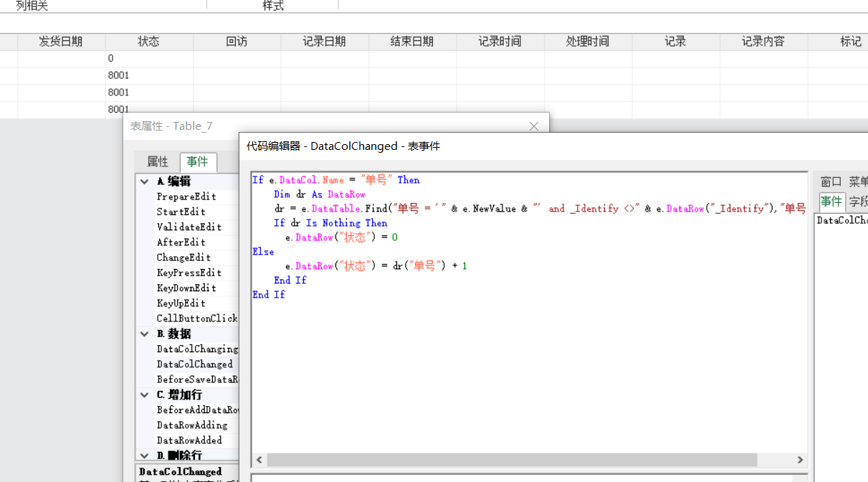
Task: Open the 字段 tab in side panel
Action: [x=858, y=202]
